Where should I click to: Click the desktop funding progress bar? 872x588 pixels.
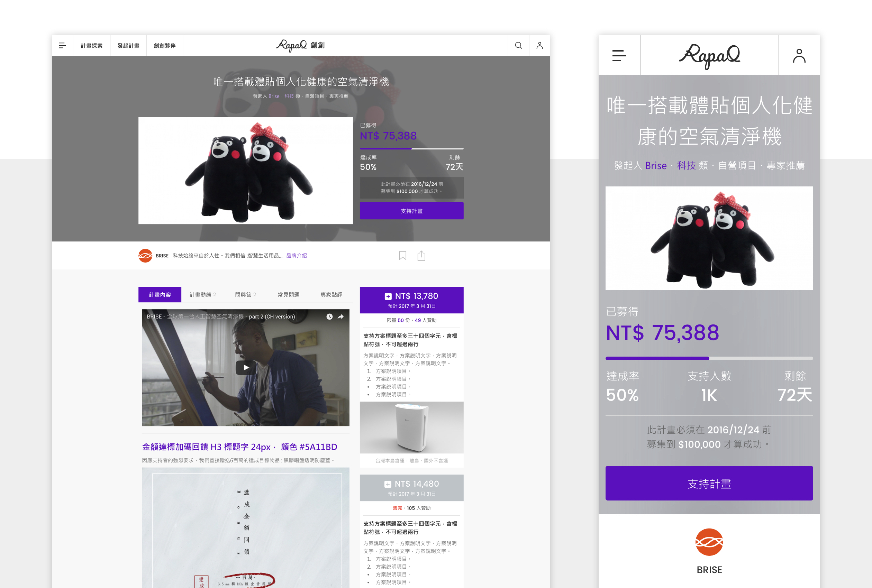point(411,148)
